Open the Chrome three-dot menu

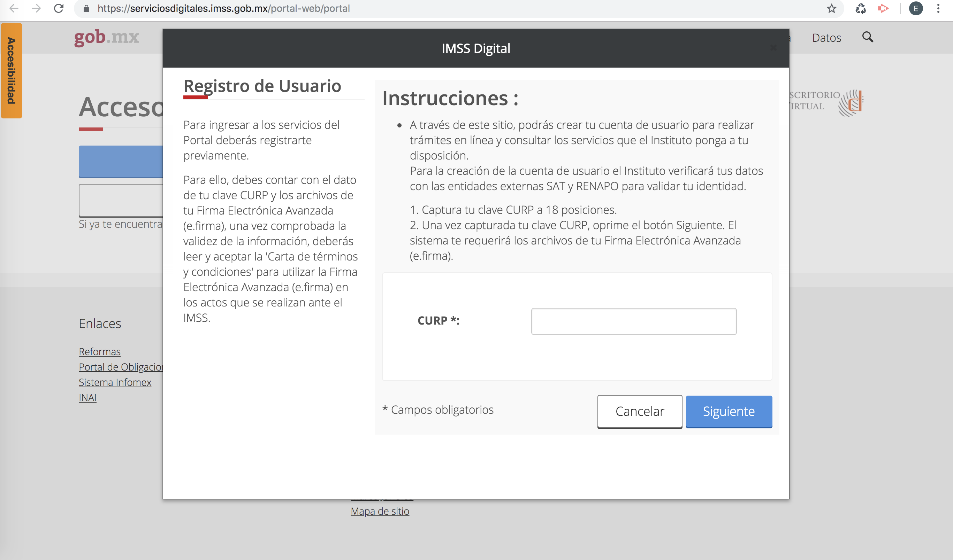tap(938, 8)
